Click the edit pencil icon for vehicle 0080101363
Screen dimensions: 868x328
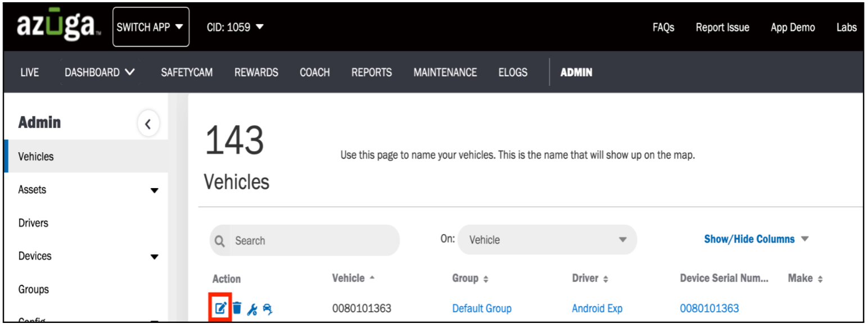(221, 308)
